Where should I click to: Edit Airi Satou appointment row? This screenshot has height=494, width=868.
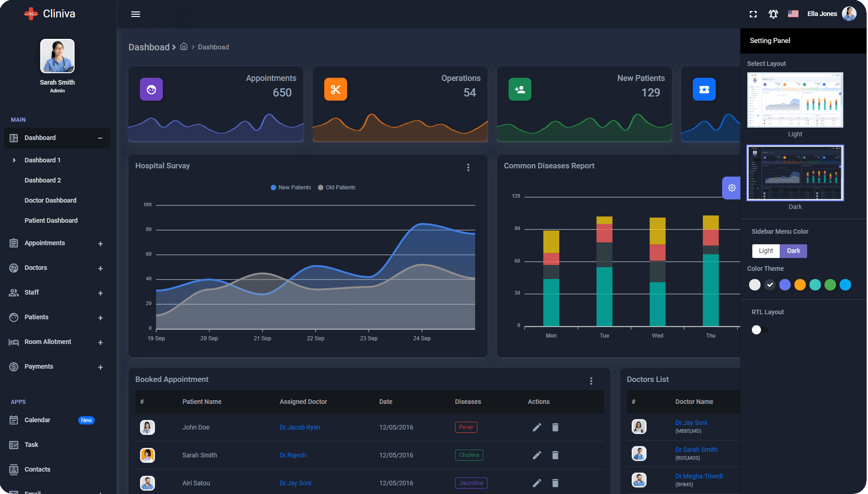pyautogui.click(x=537, y=483)
